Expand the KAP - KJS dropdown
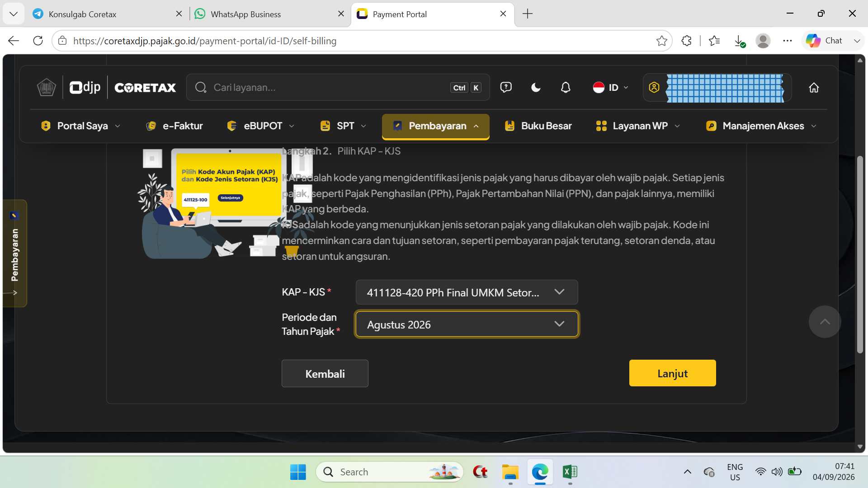Image resolution: width=868 pixels, height=488 pixels. point(467,292)
